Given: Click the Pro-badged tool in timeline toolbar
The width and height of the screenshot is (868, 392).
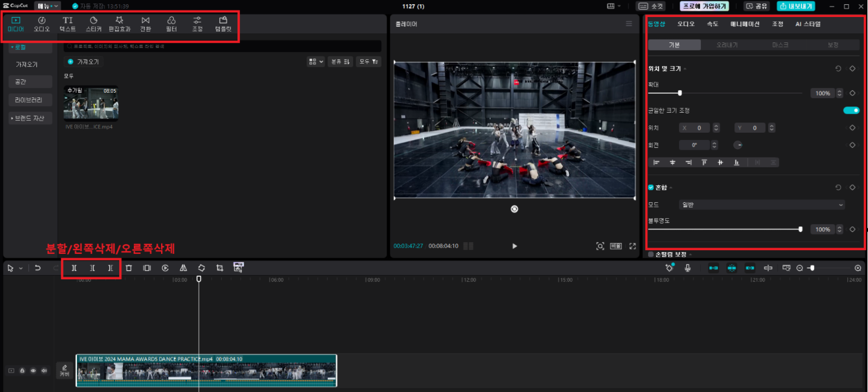Looking at the screenshot, I should pyautogui.click(x=238, y=267).
